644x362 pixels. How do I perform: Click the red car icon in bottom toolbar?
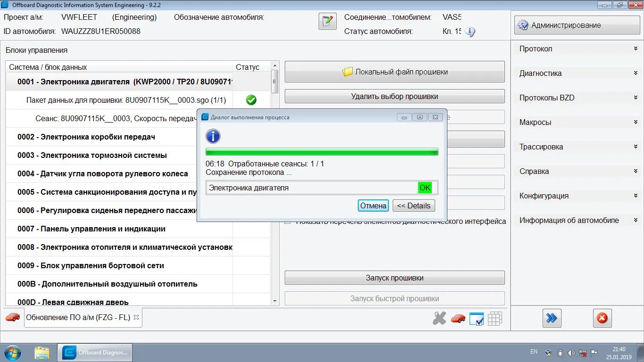pos(458,319)
